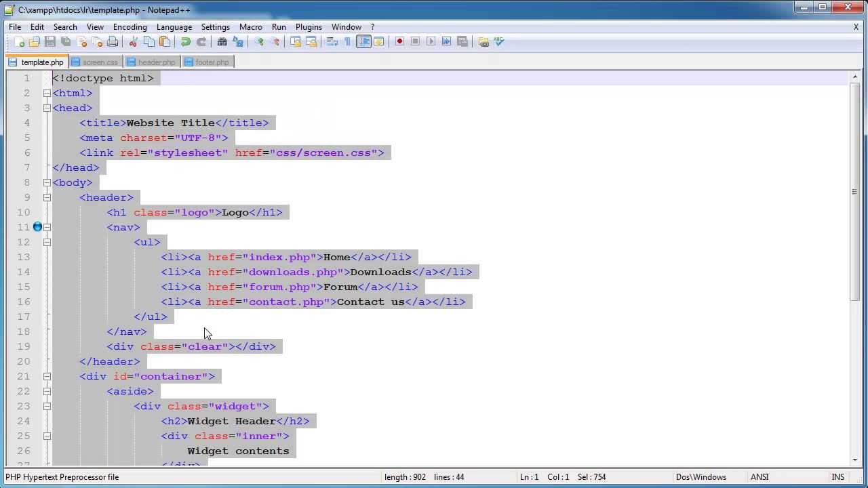Save the current file with floppy icon
This screenshot has height=488, width=868.
point(50,41)
